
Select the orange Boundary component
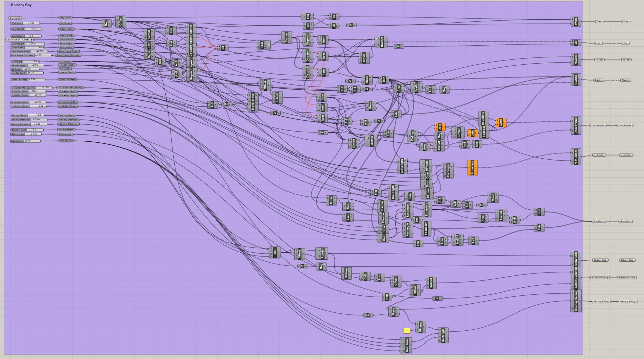point(472,168)
